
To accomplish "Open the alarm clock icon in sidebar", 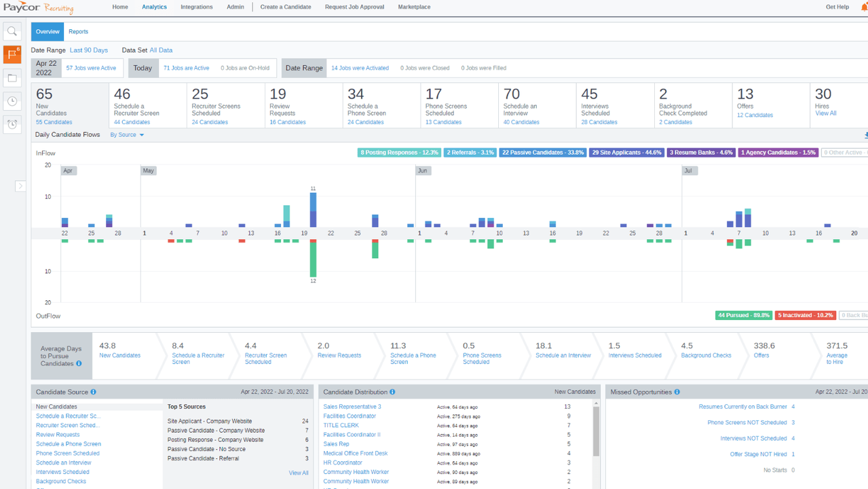I will 12,124.
